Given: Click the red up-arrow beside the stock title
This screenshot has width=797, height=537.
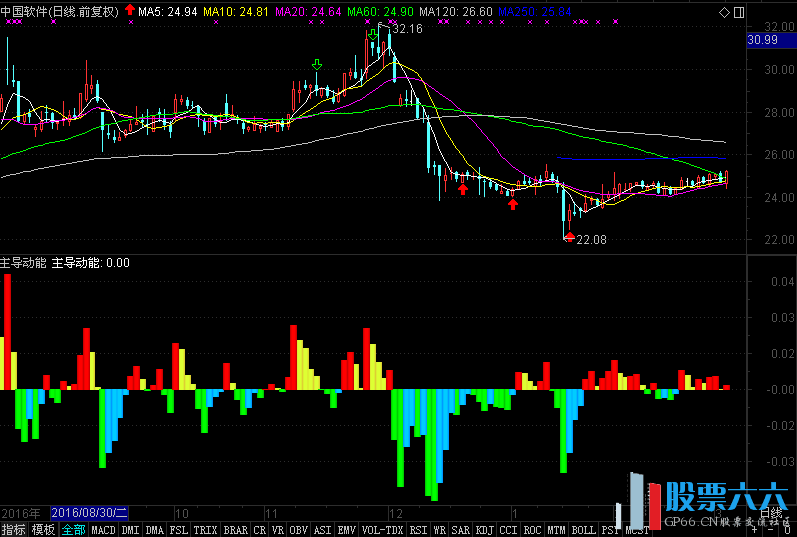Looking at the screenshot, I should point(130,10).
